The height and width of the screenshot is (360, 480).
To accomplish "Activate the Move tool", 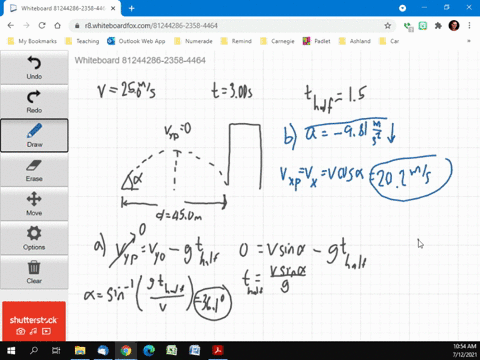I will (34, 204).
